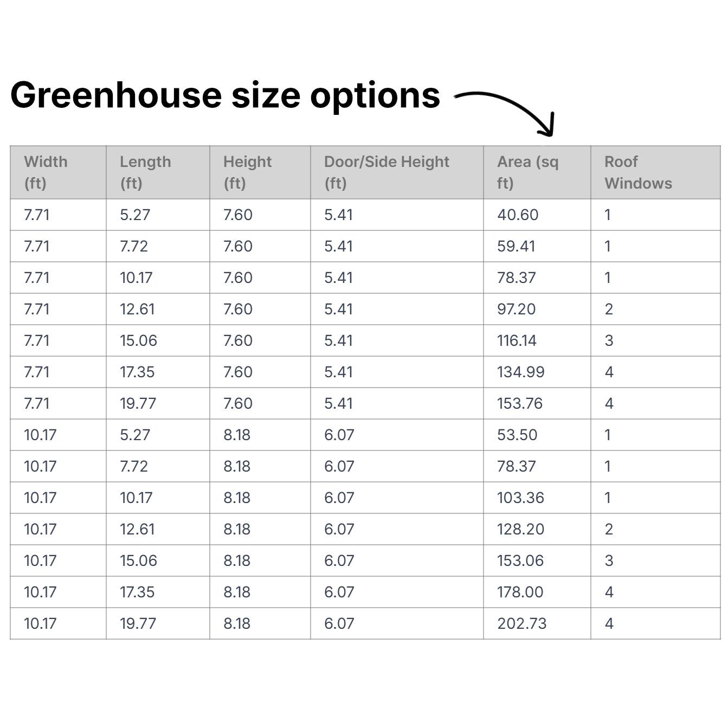The image size is (728, 728).
Task: Click the Roof Windows column header
Action: 638,172
